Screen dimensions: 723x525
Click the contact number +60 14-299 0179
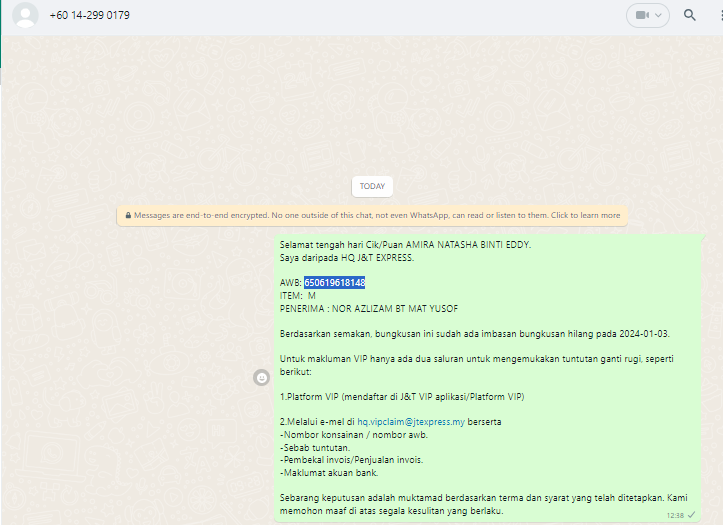pos(89,15)
